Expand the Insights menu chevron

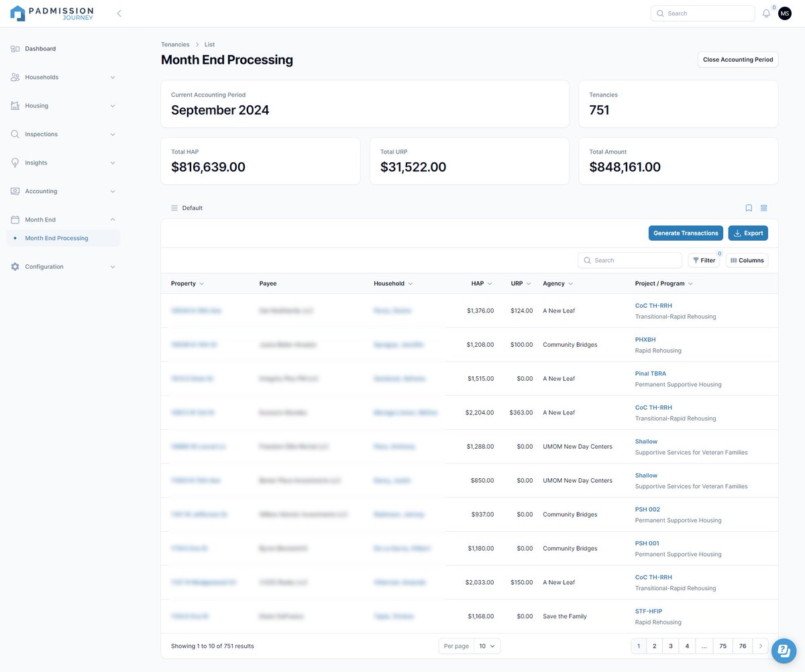tap(113, 163)
